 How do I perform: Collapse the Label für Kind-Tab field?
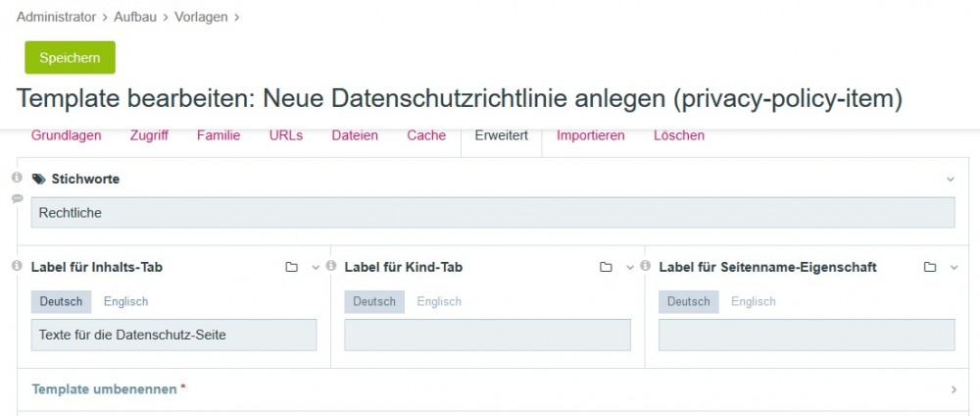tap(630, 268)
